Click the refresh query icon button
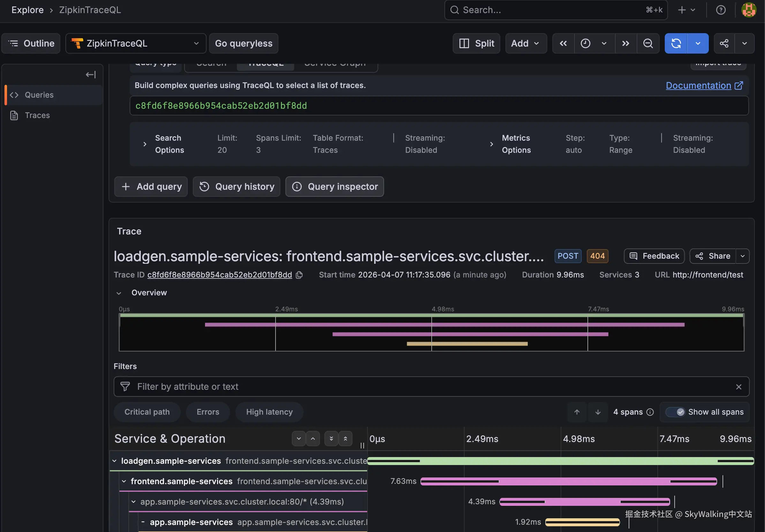This screenshot has width=765, height=532. tap(676, 43)
